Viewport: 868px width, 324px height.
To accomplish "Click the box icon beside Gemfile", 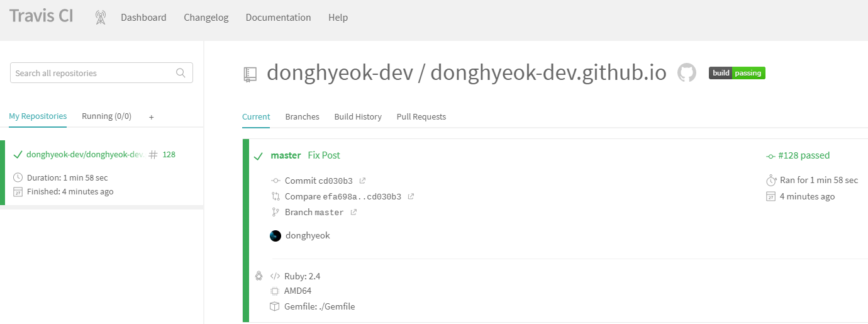I will pos(275,306).
